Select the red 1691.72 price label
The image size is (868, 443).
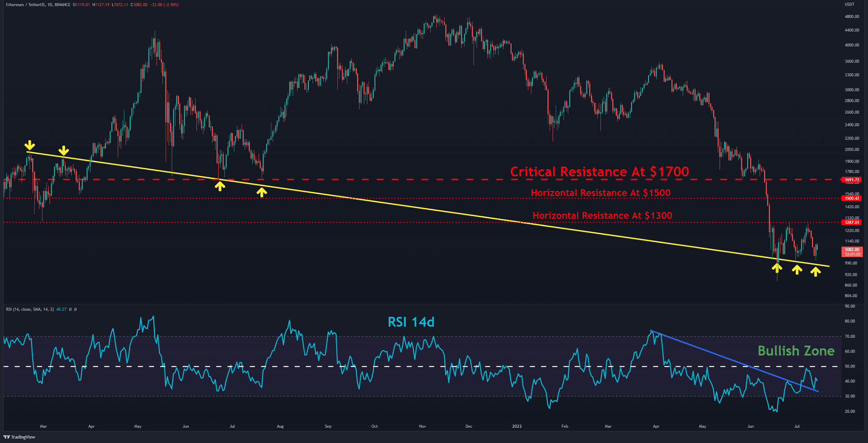852,180
